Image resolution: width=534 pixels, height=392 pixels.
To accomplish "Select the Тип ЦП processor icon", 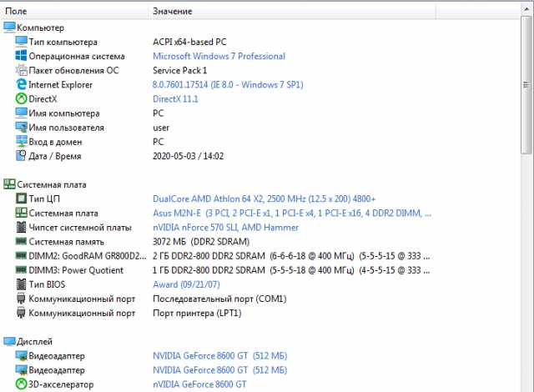I will coord(21,199).
